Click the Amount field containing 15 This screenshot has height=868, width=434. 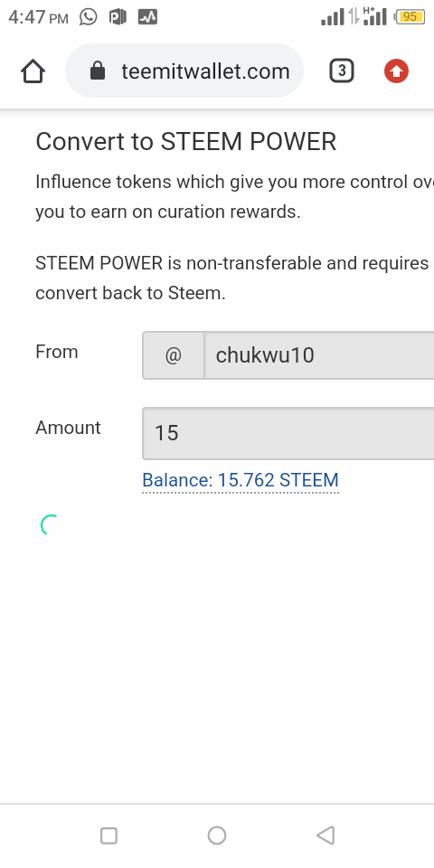[288, 433]
